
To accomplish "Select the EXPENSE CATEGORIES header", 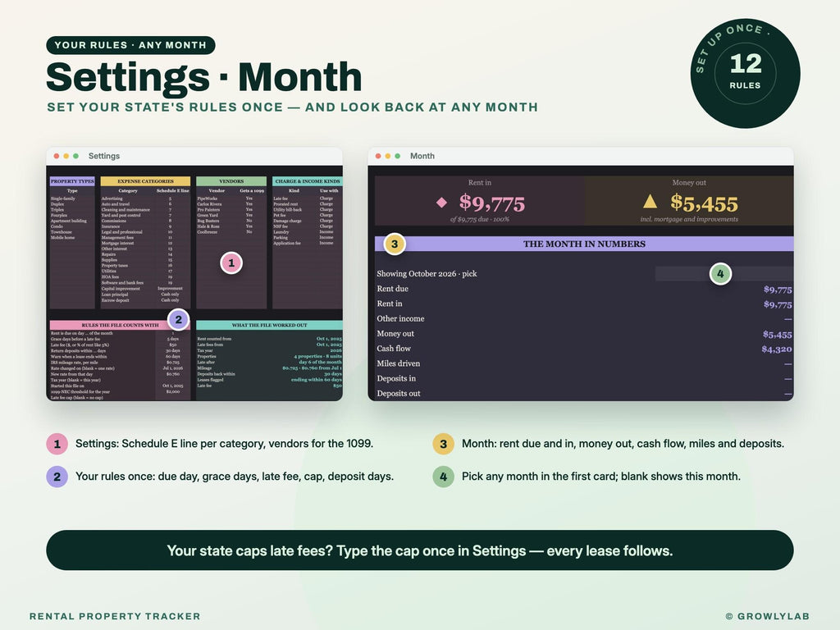I will click(x=145, y=181).
